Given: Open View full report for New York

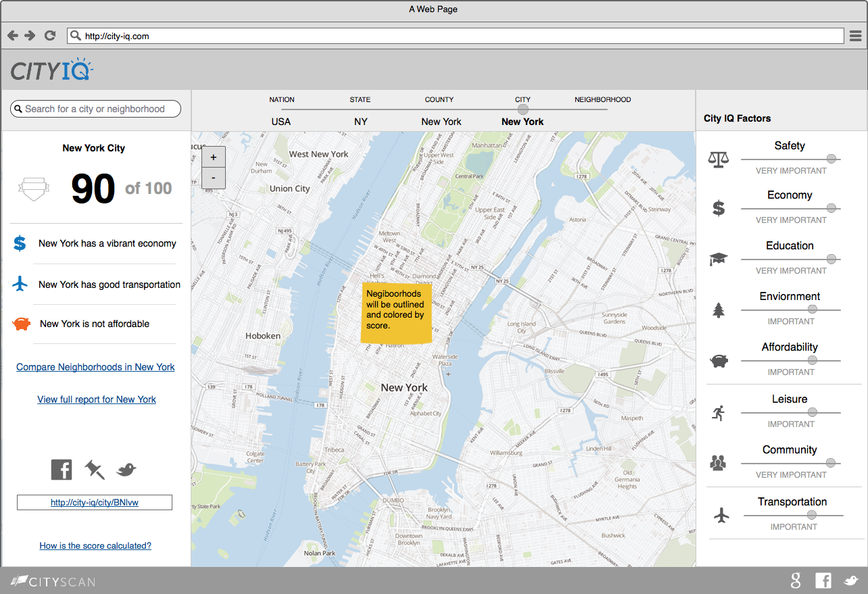Looking at the screenshot, I should [97, 399].
